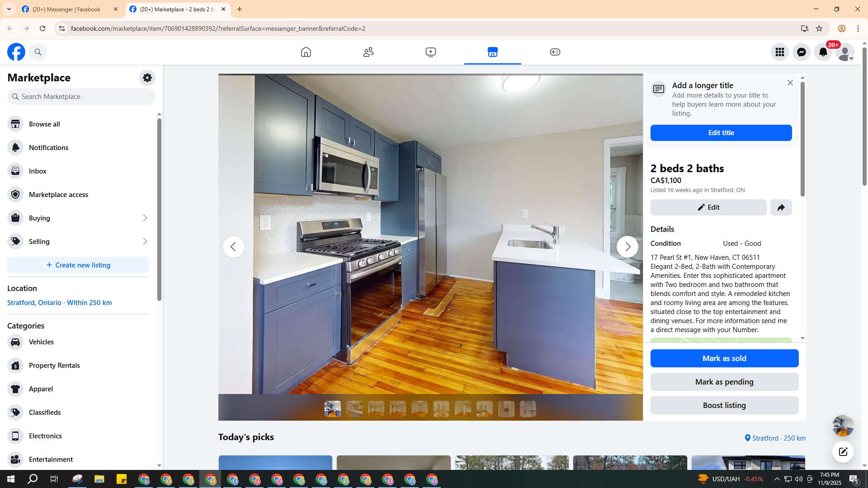
Task: Go to Facebook Home icon
Action: click(306, 52)
